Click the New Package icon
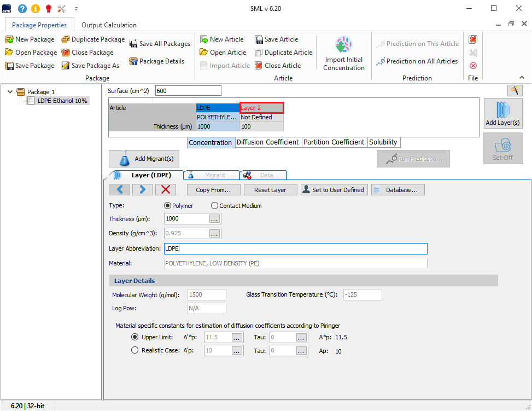The image size is (532, 411). [9, 39]
